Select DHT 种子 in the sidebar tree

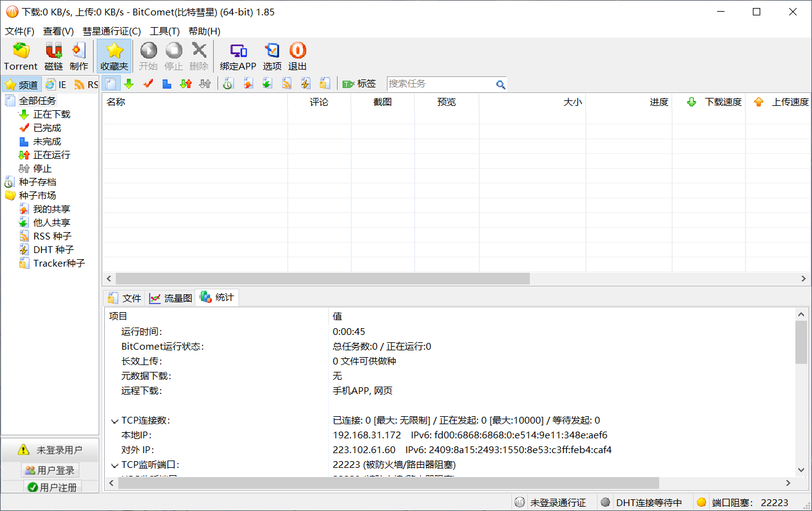tap(54, 249)
